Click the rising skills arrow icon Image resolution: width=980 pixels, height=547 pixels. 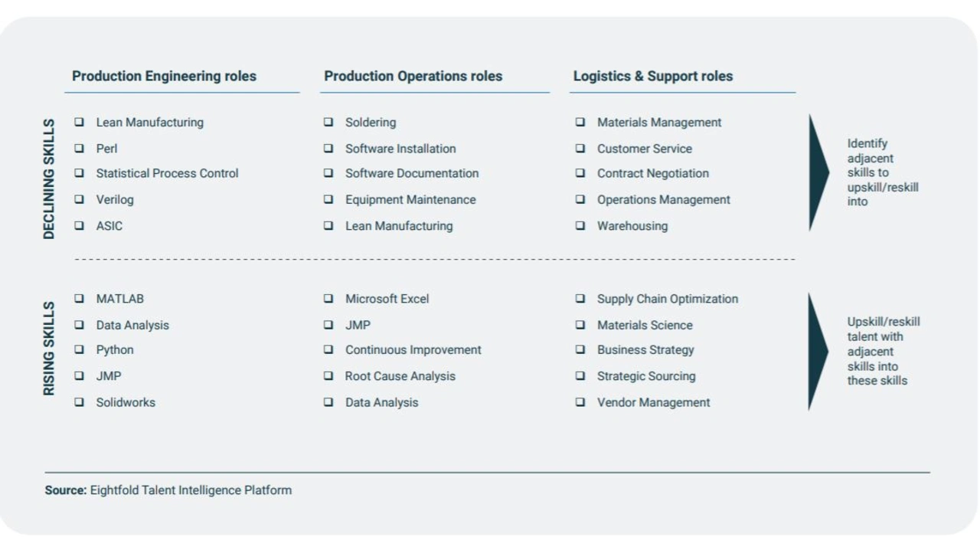point(817,351)
